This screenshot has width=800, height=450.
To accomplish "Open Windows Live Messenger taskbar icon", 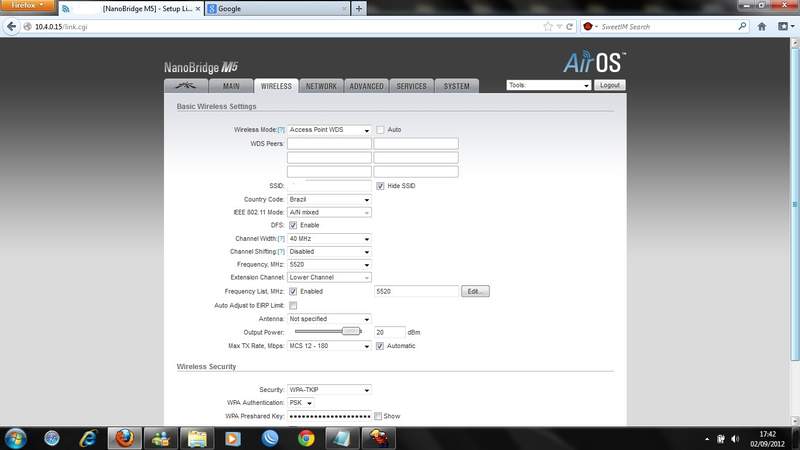I will [160, 438].
